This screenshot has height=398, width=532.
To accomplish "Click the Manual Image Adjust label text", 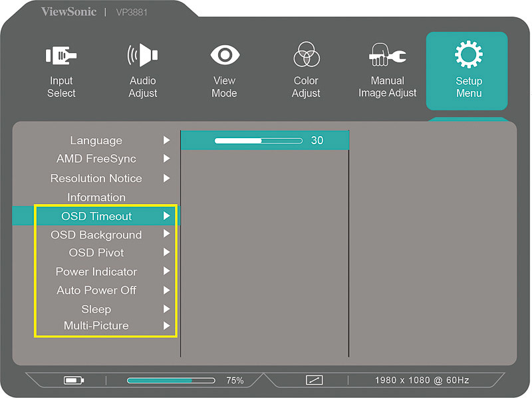I will 388,87.
